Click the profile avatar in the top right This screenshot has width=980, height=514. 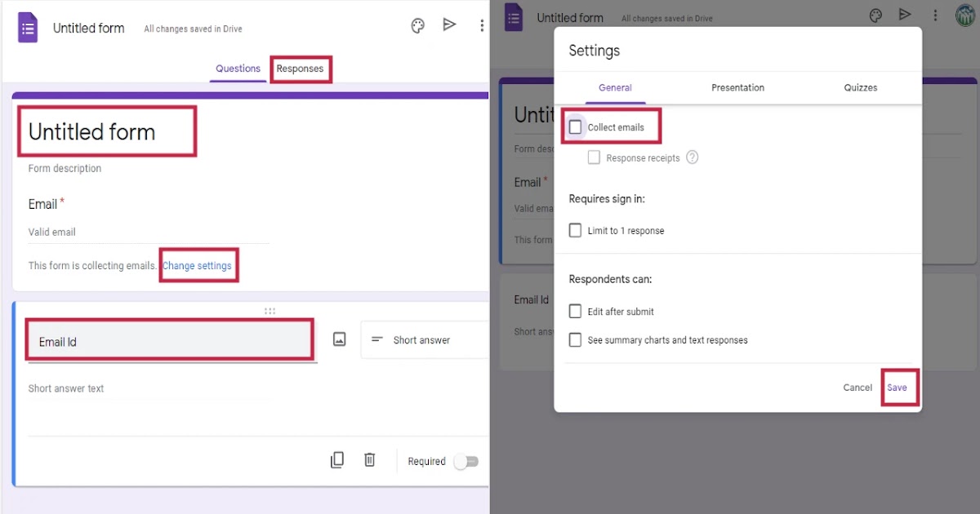click(x=966, y=16)
